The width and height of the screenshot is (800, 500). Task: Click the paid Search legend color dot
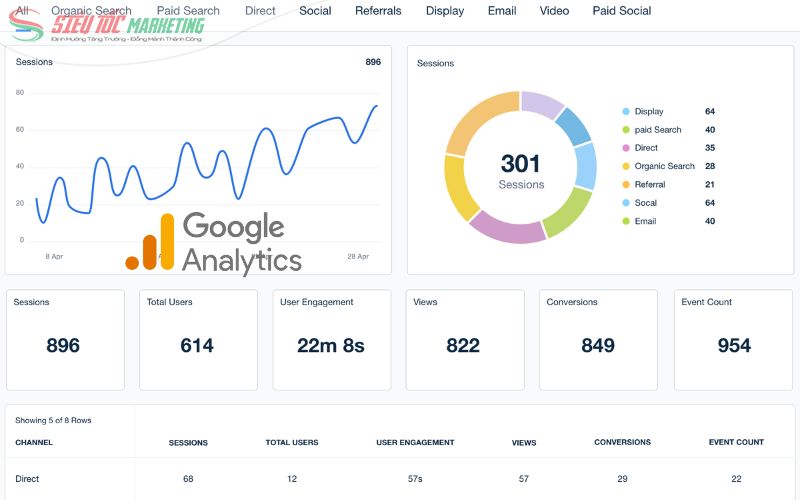tap(626, 130)
